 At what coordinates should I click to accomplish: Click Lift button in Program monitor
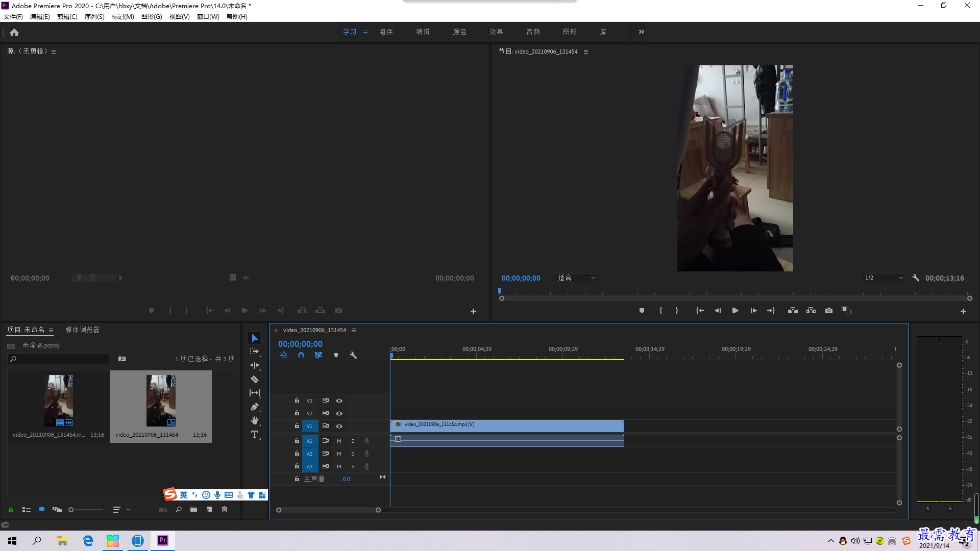[793, 311]
